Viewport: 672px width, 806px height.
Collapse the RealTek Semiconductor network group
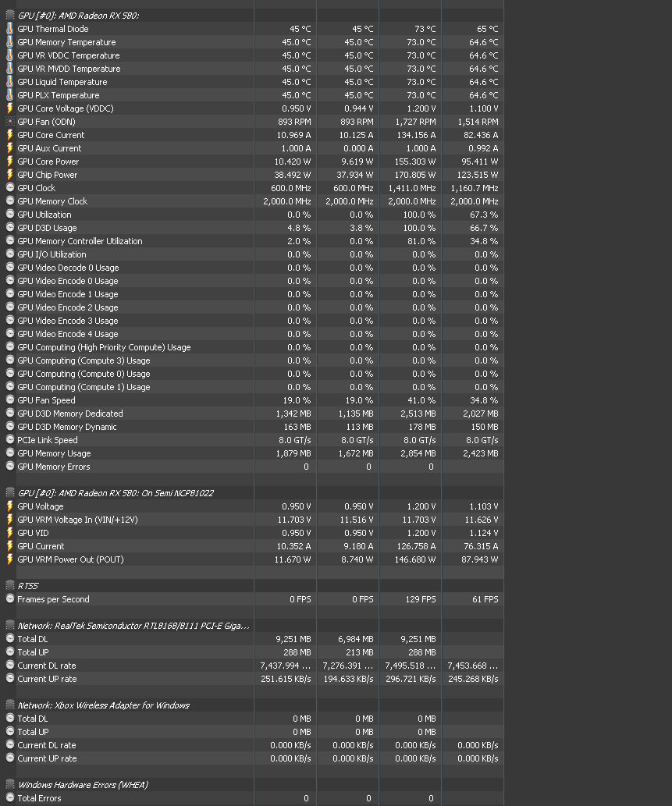coord(10,626)
